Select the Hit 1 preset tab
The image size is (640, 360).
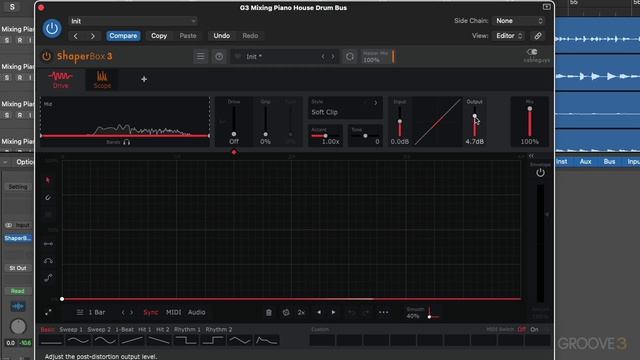point(144,329)
